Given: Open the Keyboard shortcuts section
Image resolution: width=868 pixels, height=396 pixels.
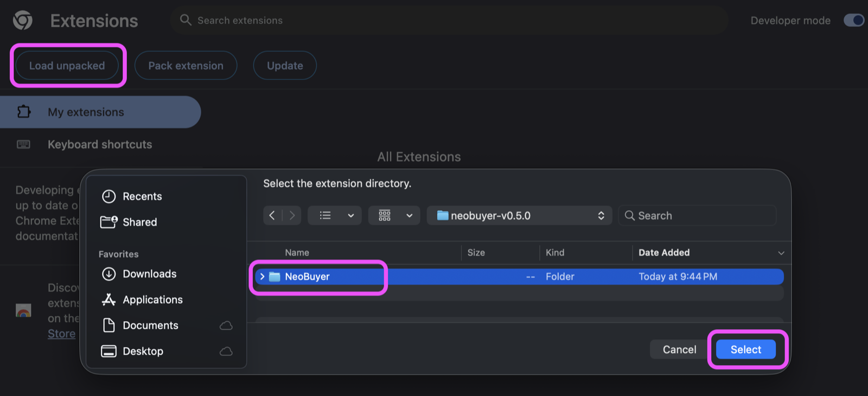Looking at the screenshot, I should [x=100, y=144].
